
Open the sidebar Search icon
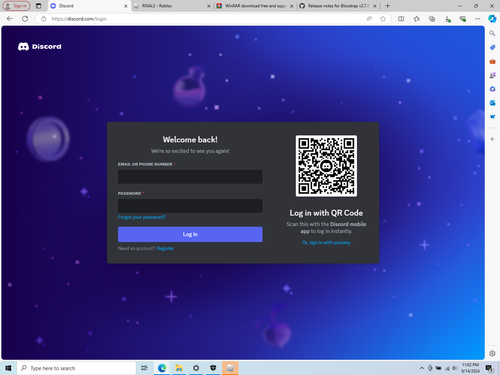[x=492, y=33]
